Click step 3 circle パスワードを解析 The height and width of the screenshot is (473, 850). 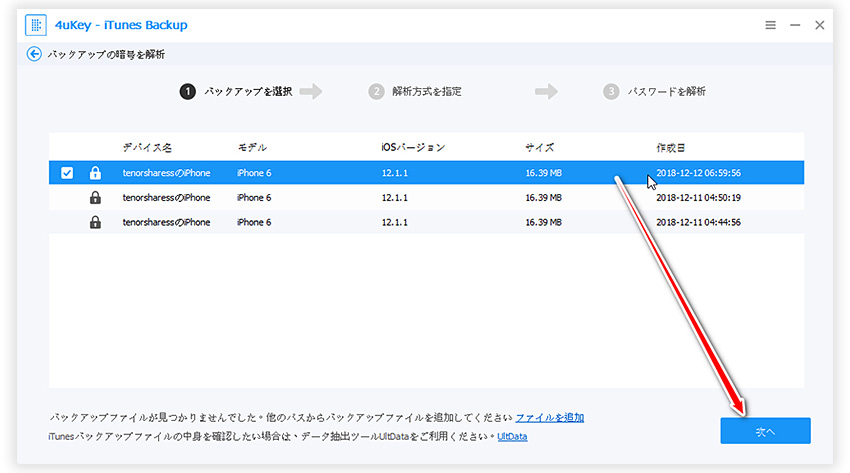(611, 92)
